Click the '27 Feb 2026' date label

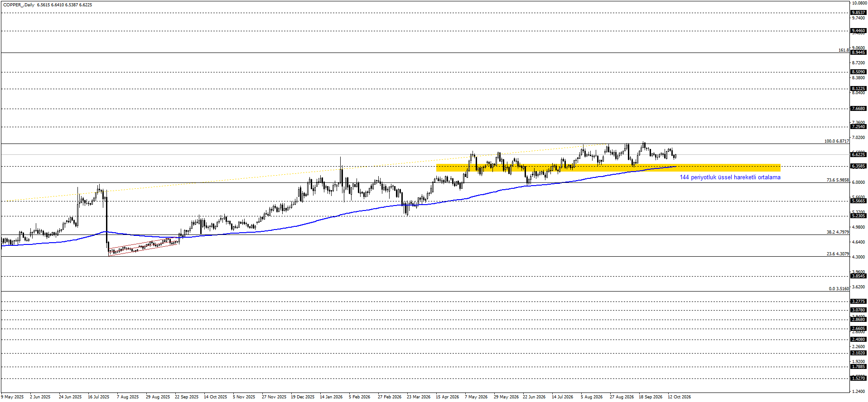(x=390, y=397)
